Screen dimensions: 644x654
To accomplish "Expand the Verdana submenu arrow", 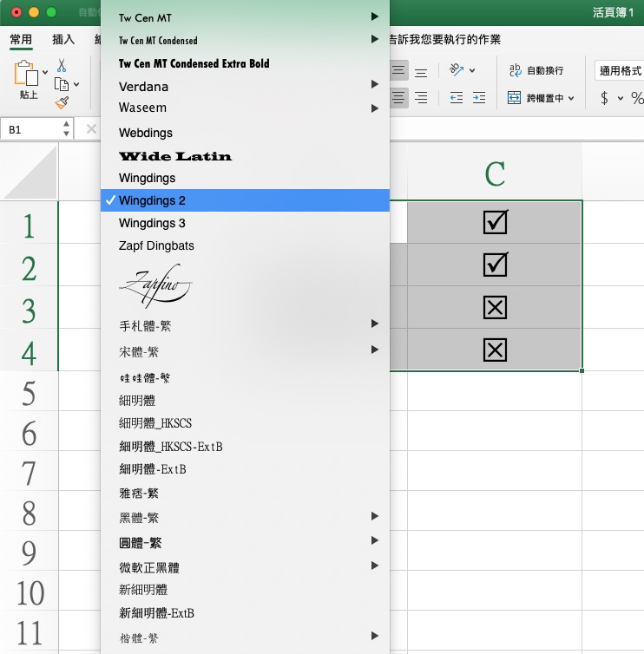I will [x=374, y=84].
